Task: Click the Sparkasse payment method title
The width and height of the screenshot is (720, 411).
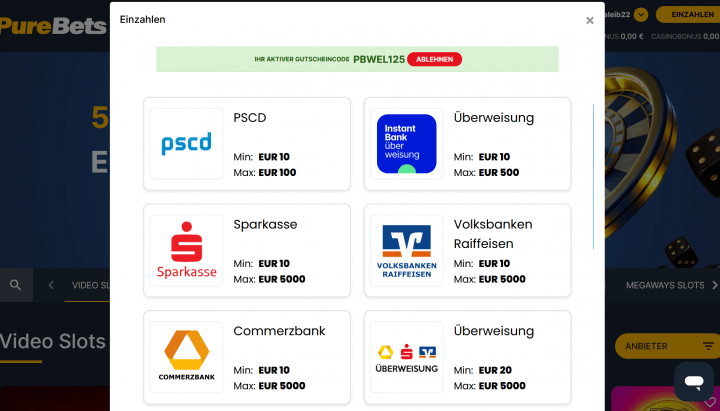Action: pyautogui.click(x=265, y=224)
